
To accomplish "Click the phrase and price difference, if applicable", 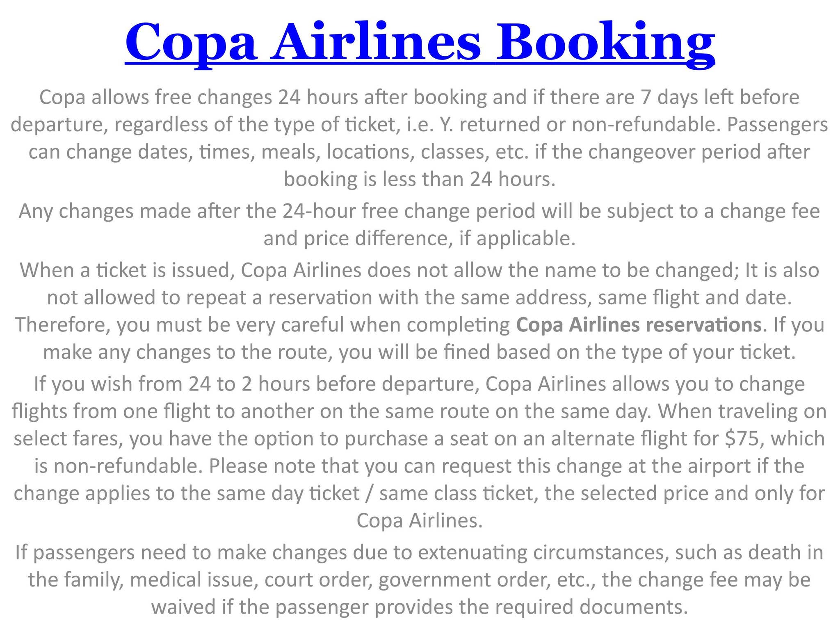I will point(419,238).
